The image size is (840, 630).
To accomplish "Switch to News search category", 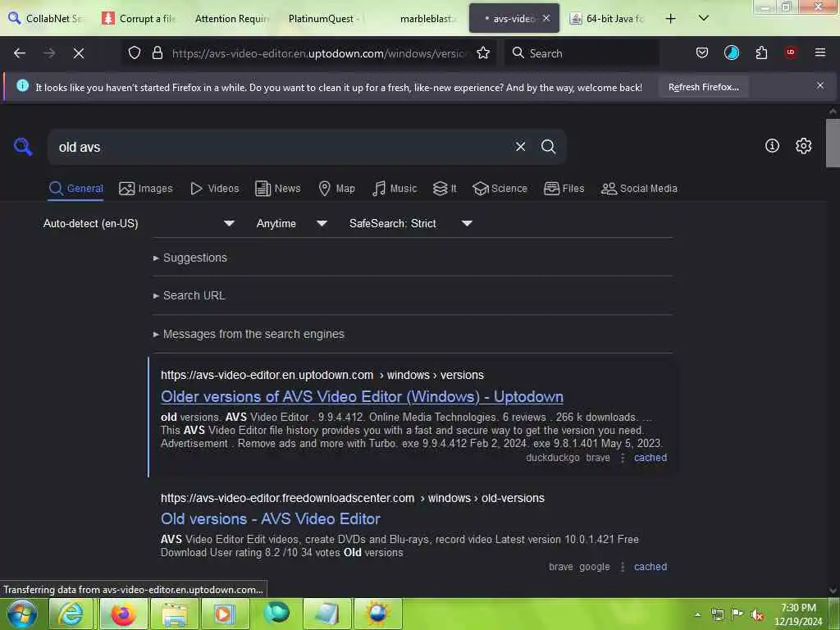I will [x=277, y=189].
